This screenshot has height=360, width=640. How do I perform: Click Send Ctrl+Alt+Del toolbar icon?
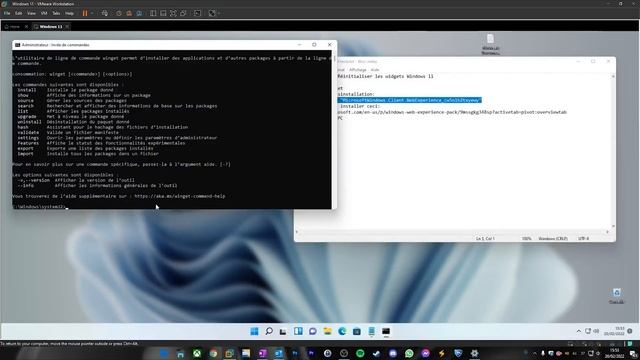pyautogui.click(x=105, y=13)
